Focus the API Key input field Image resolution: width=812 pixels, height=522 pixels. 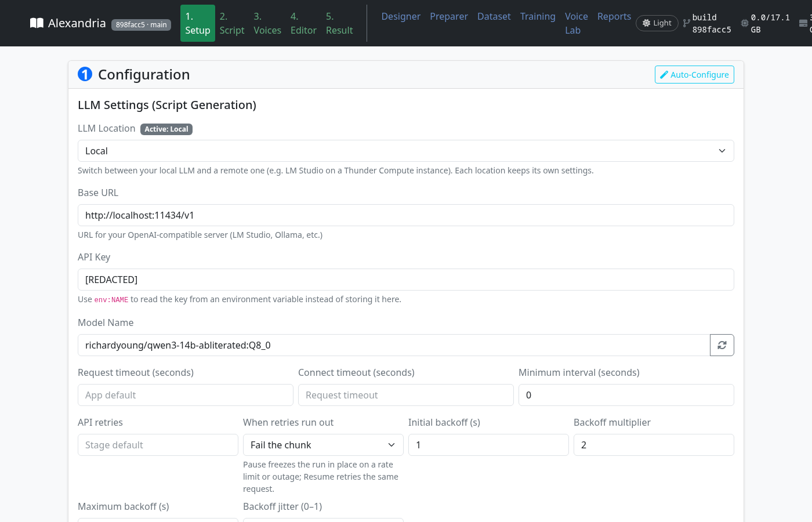point(406,280)
